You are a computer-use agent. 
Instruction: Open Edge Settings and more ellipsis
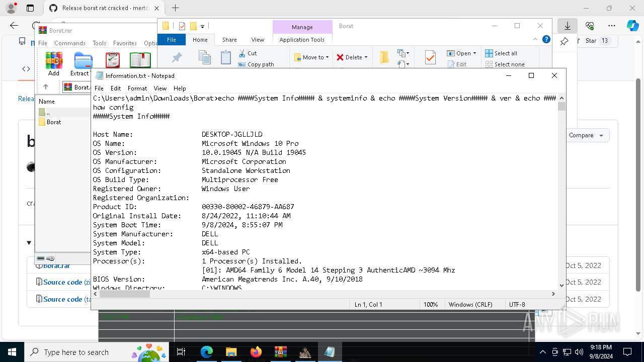coord(612,26)
